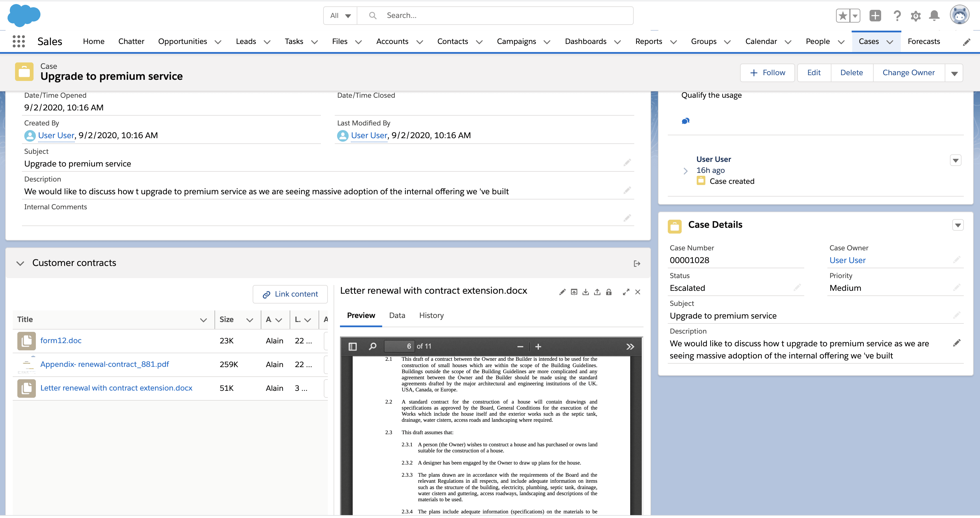980x518 pixels.
Task: Open the notifications bell
Action: point(934,16)
